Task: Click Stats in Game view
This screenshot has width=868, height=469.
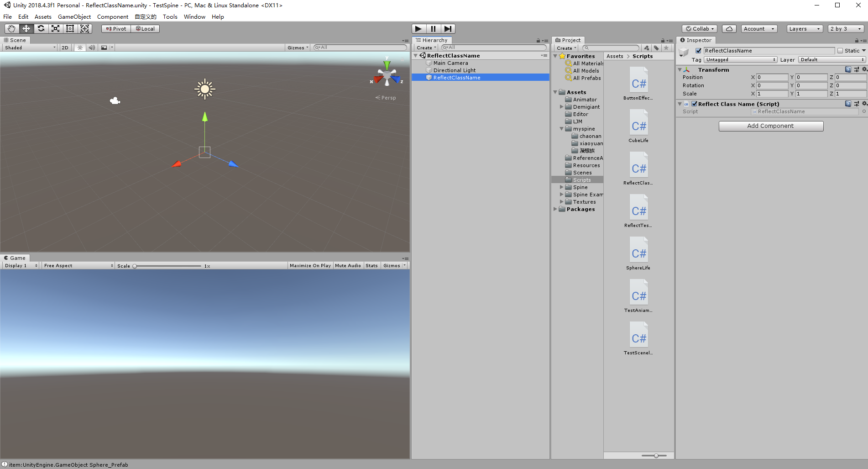Action: (x=371, y=265)
